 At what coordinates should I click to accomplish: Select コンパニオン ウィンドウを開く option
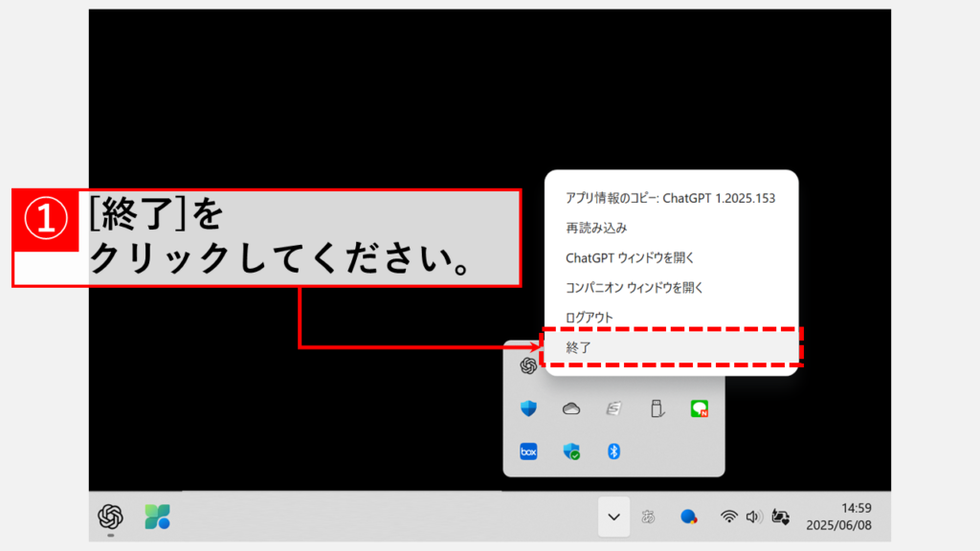[x=635, y=288]
